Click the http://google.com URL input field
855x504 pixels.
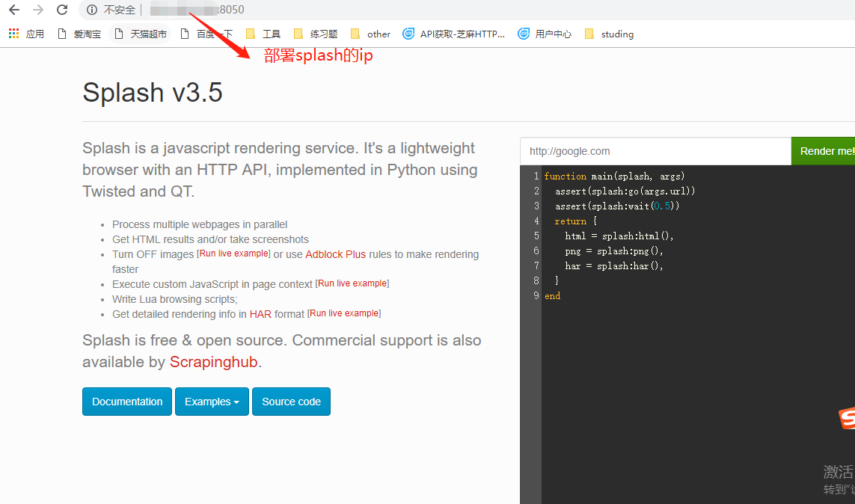(x=655, y=151)
